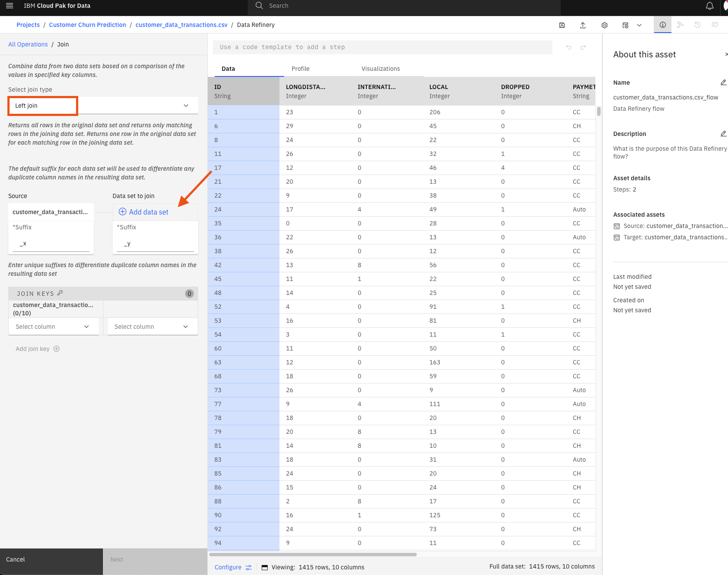
Task: Click the code template input box
Action: [382, 47]
